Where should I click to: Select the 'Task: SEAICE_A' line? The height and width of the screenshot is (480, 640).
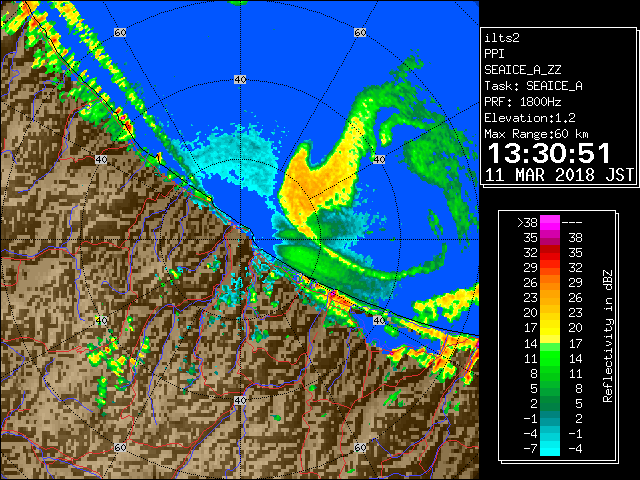coord(533,86)
